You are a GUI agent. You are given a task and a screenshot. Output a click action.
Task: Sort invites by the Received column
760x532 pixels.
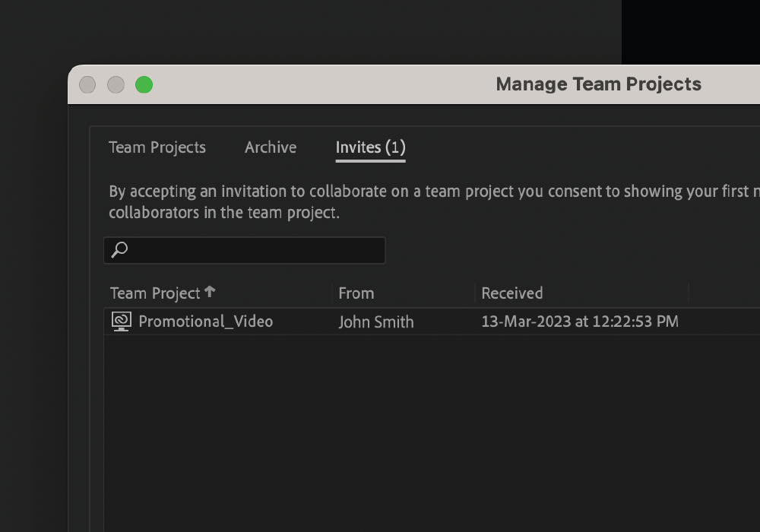512,293
